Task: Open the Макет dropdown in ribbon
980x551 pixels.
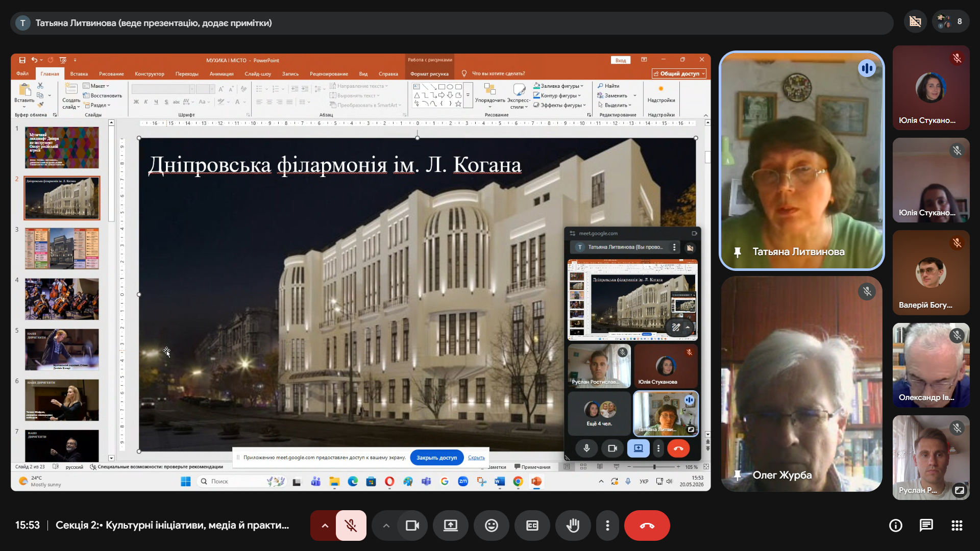Action: [96, 86]
